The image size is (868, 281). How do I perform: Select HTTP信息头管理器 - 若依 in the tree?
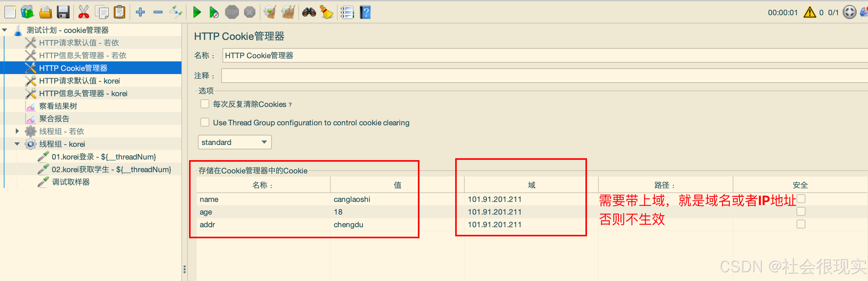[83, 55]
